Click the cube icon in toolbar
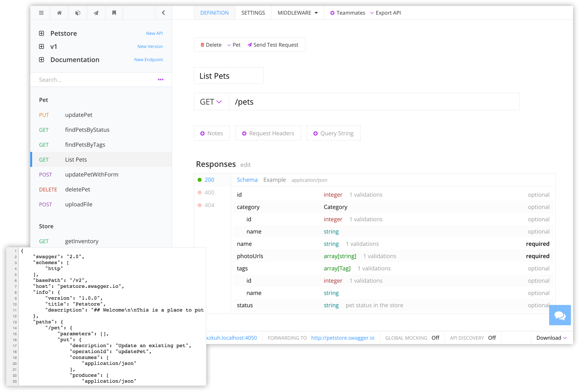This screenshot has width=579, height=392. click(78, 13)
